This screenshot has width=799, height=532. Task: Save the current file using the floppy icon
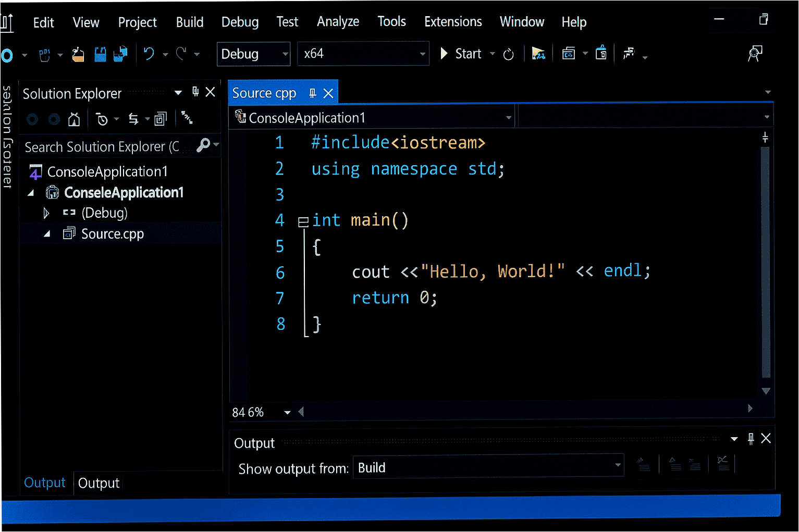tap(100, 54)
